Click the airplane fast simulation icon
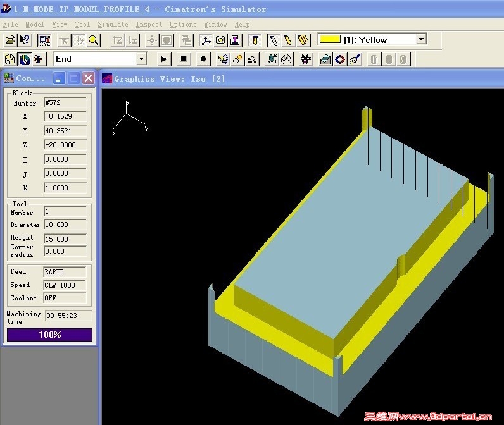 pyautogui.click(x=39, y=59)
